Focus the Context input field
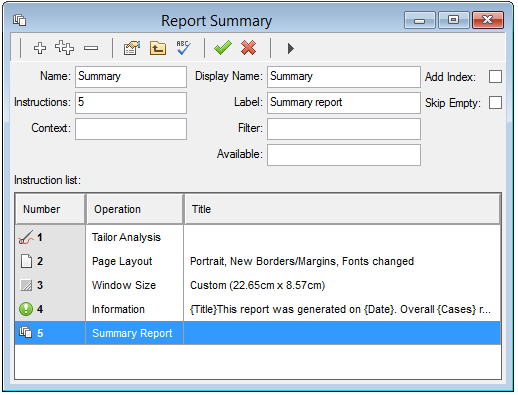Viewport: 518px width, 395px height. pyautogui.click(x=131, y=129)
